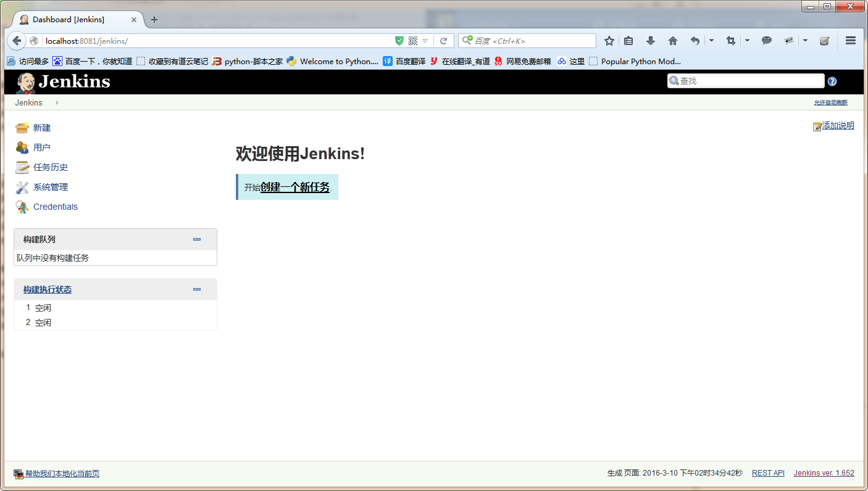Open dropdown next to crop tool
The width and height of the screenshot is (868, 491).
click(747, 41)
